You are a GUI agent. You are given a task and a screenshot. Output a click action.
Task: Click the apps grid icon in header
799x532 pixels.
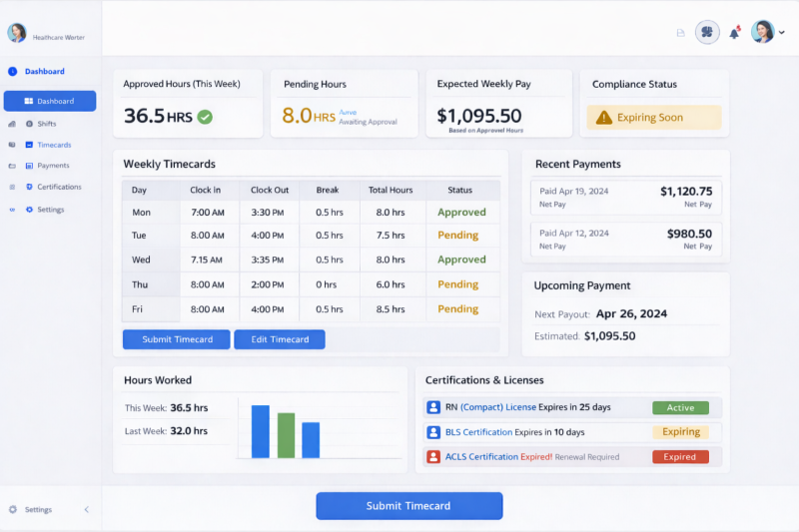(707, 33)
